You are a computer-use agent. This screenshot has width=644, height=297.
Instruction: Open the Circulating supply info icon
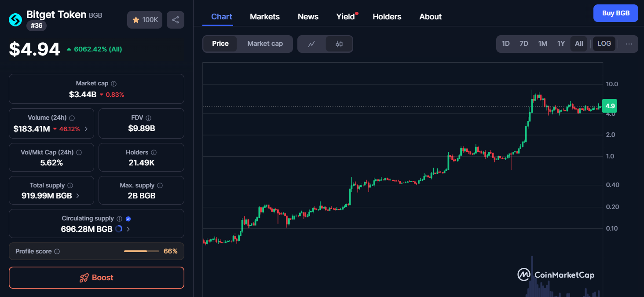tap(120, 219)
